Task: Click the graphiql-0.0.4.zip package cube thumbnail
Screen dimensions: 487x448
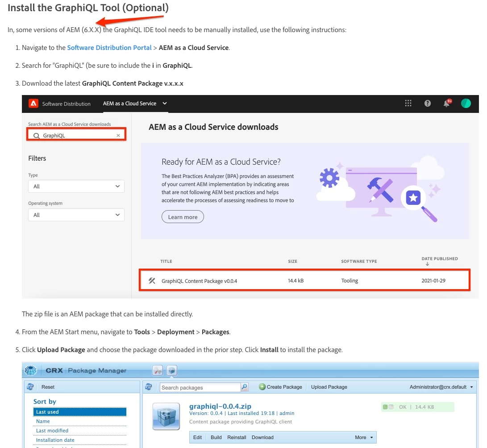Action: coord(166,416)
